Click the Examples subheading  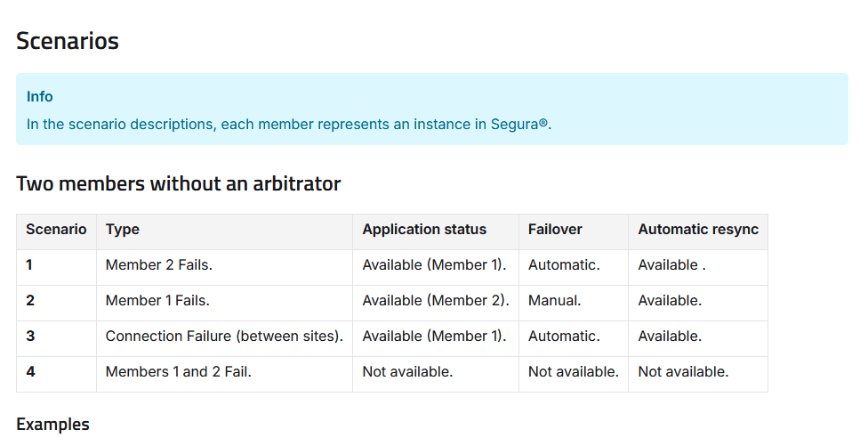(52, 425)
